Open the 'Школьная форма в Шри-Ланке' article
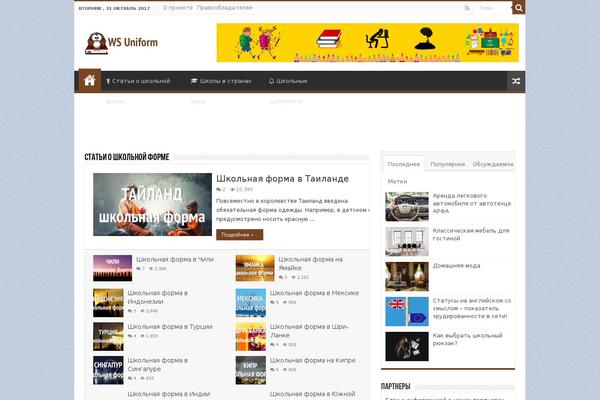600x400 pixels. (x=309, y=331)
